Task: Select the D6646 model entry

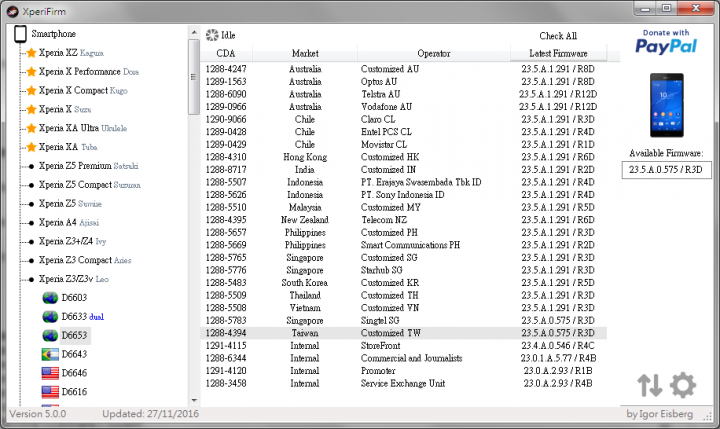Action: coord(74,373)
